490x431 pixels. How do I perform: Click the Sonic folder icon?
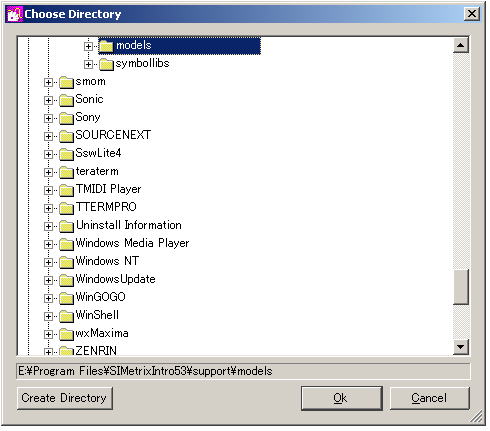[66, 100]
